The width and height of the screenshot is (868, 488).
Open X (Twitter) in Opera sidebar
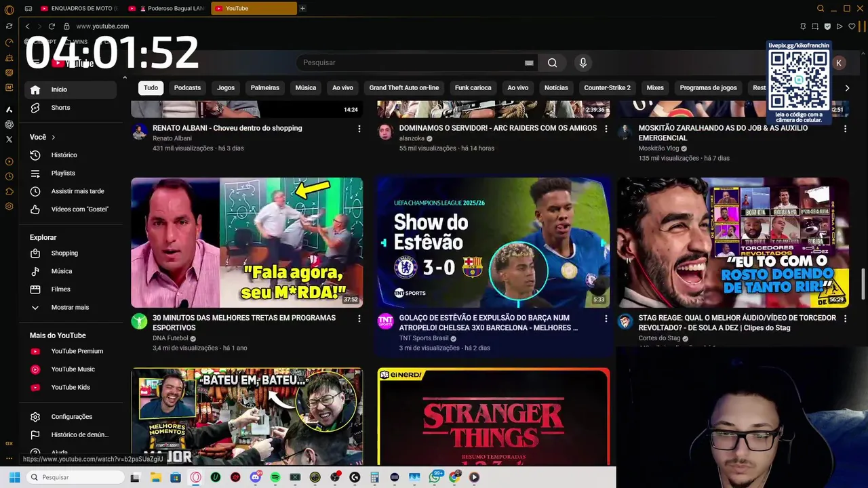(9, 140)
